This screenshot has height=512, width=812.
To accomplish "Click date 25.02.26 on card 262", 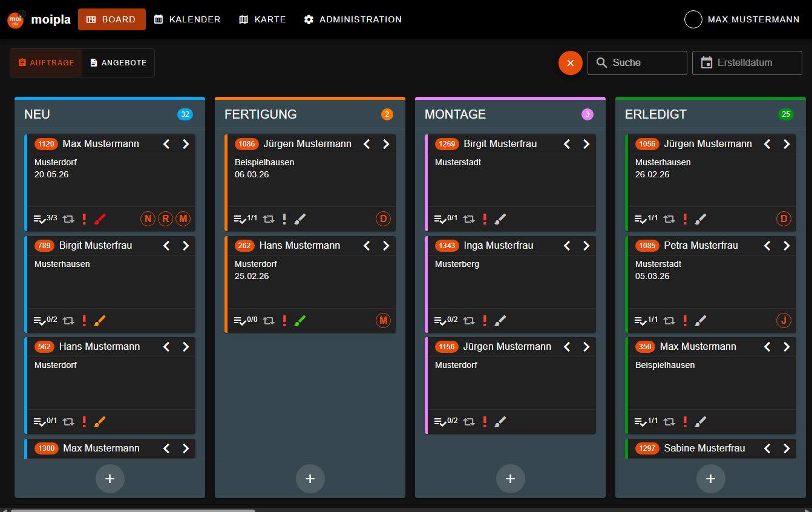I will pyautogui.click(x=252, y=276).
